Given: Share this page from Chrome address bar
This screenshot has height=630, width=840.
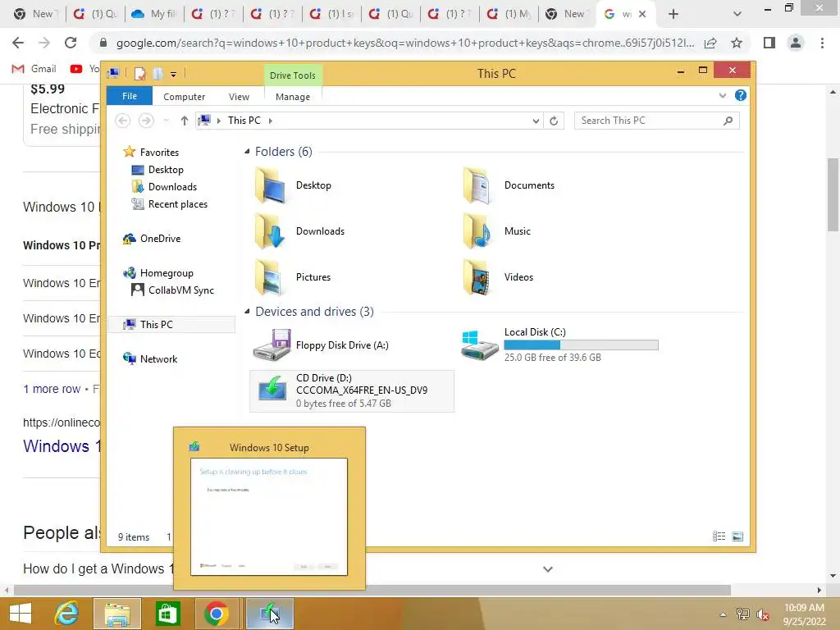Looking at the screenshot, I should tap(710, 43).
